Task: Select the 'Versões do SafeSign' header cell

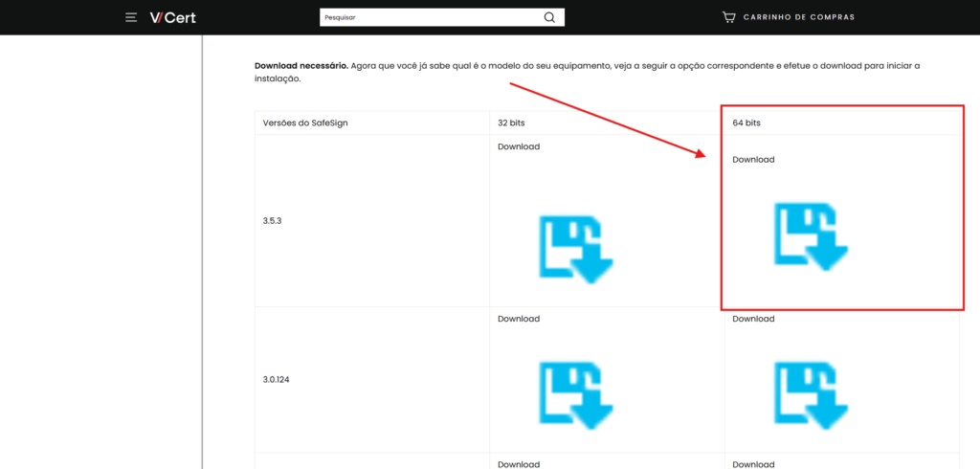Action: (372, 123)
